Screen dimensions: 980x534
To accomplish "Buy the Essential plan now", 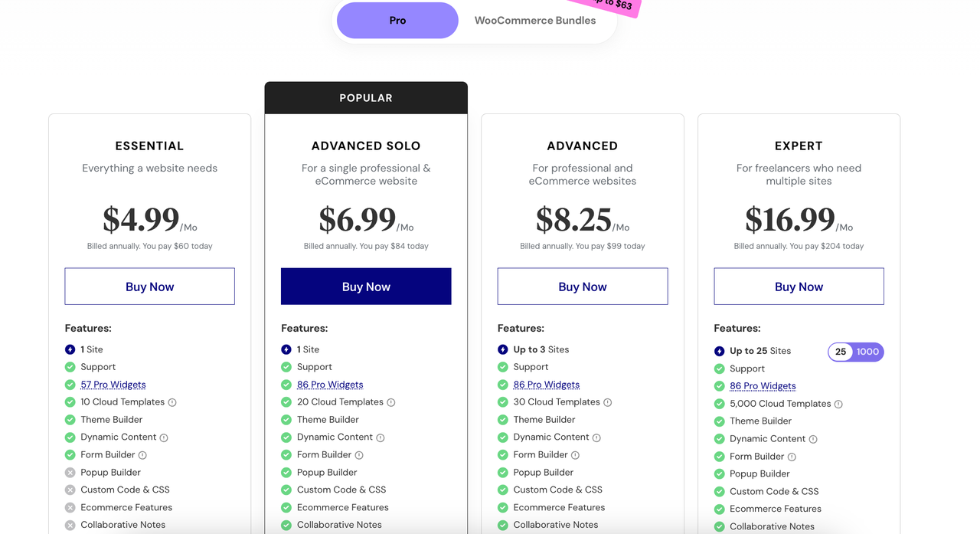I will click(x=150, y=287).
